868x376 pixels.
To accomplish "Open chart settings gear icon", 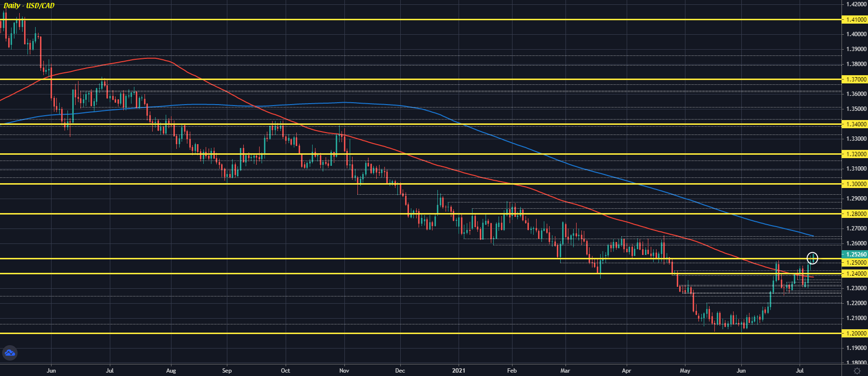I will (x=857, y=371).
